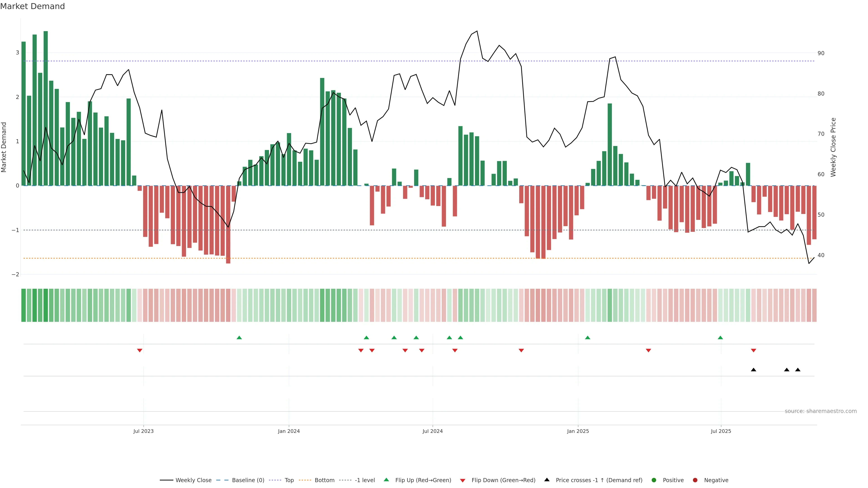
Task: Click the Negative red circle legend icon
Action: (x=695, y=480)
